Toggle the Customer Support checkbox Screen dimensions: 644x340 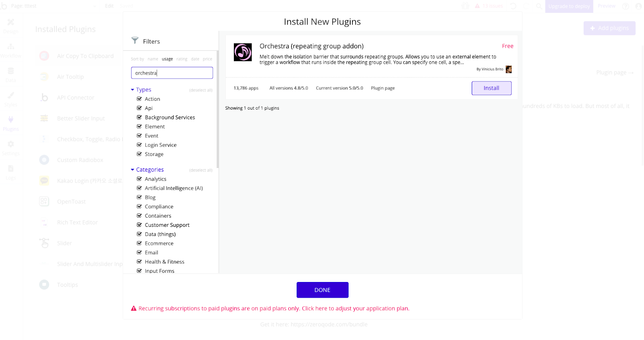point(139,225)
